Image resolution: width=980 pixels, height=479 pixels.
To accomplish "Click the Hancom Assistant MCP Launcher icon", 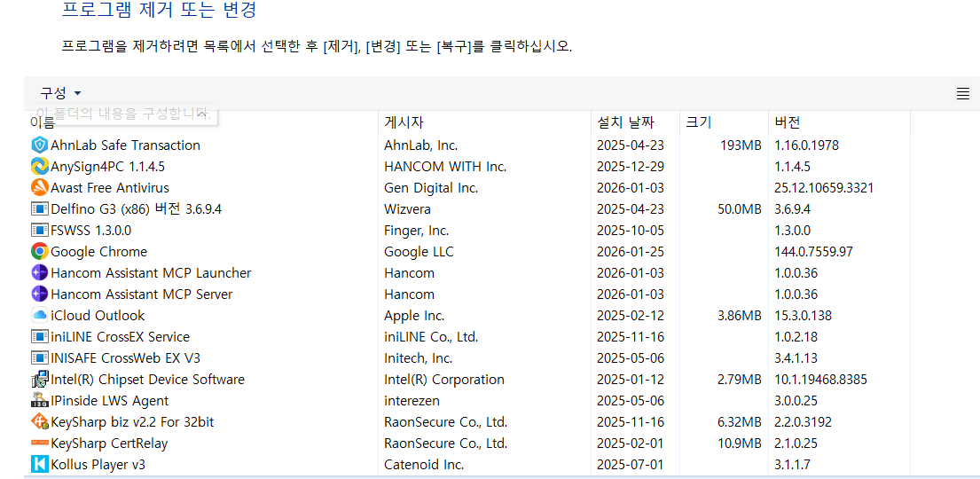I will click(x=39, y=272).
